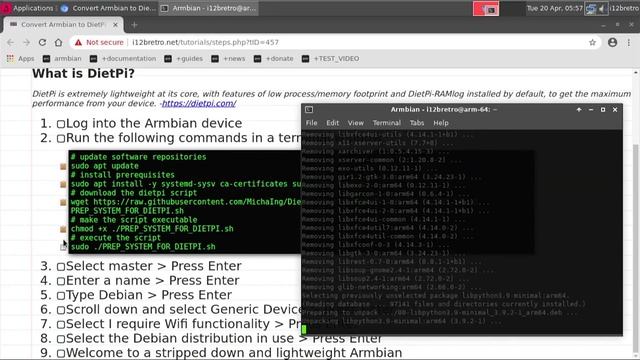The height and width of the screenshot is (360, 640).
Task: Close the Armbian terminal window
Action: click(615, 109)
